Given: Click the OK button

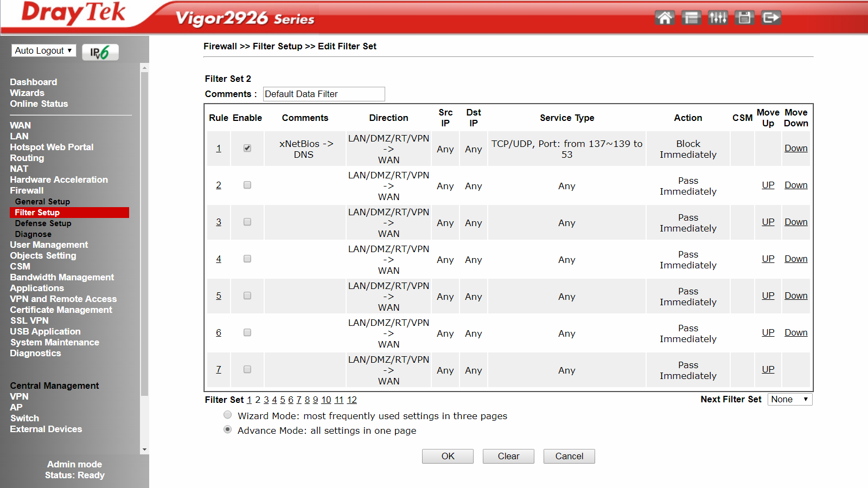Looking at the screenshot, I should coord(448,456).
